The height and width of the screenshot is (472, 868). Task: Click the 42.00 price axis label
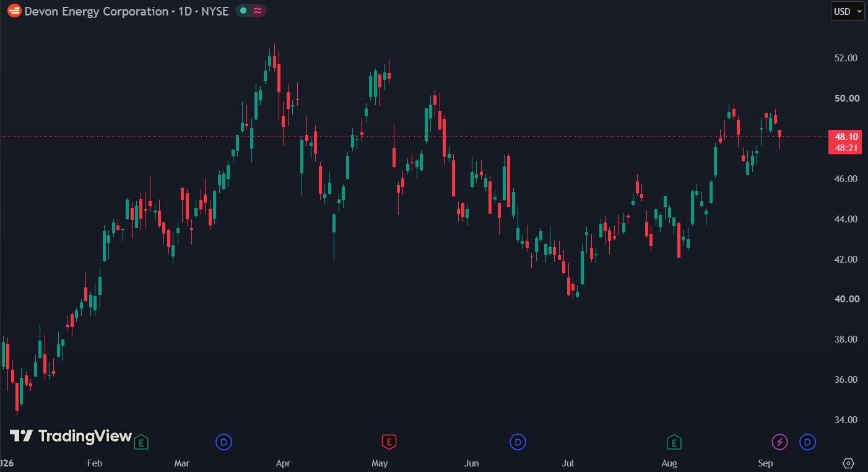click(846, 260)
